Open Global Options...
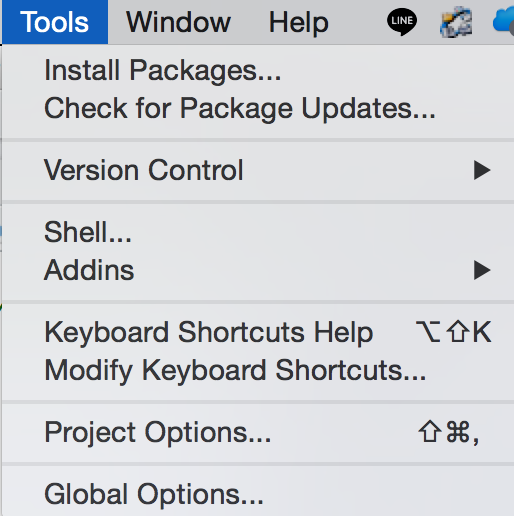 [258, 494]
